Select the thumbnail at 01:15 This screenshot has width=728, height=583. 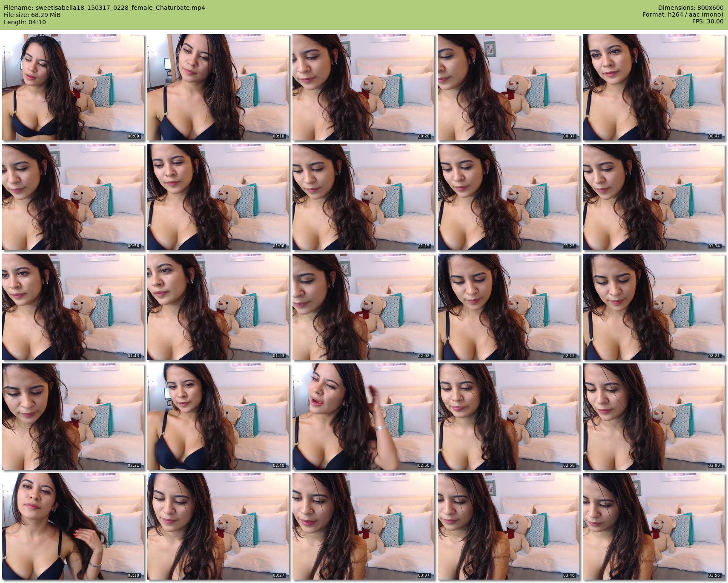(364, 197)
